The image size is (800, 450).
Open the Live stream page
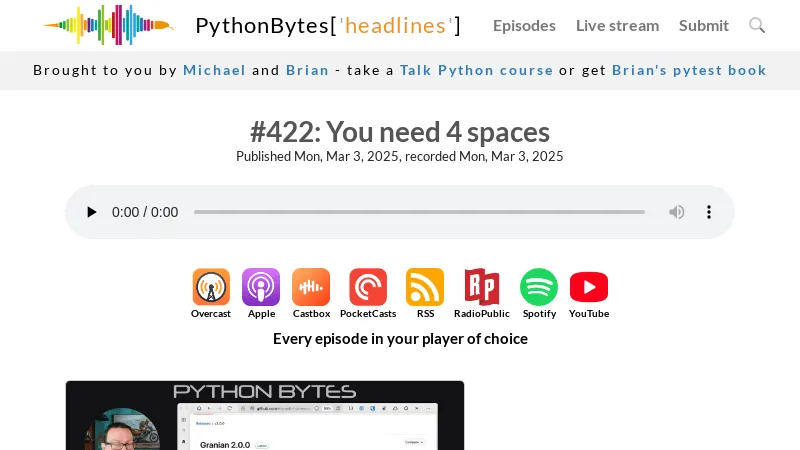tap(617, 26)
